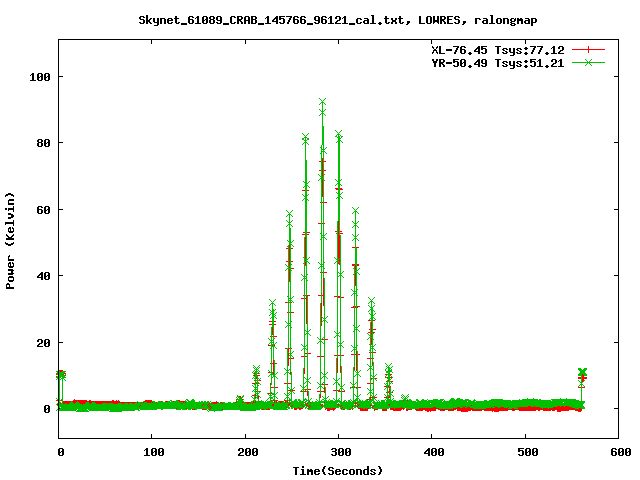Click the green spike at the end of the data
640x480 pixels.
coord(582,373)
